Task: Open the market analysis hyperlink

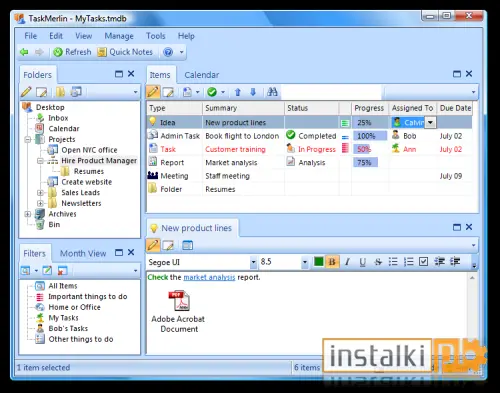Action: [x=209, y=277]
